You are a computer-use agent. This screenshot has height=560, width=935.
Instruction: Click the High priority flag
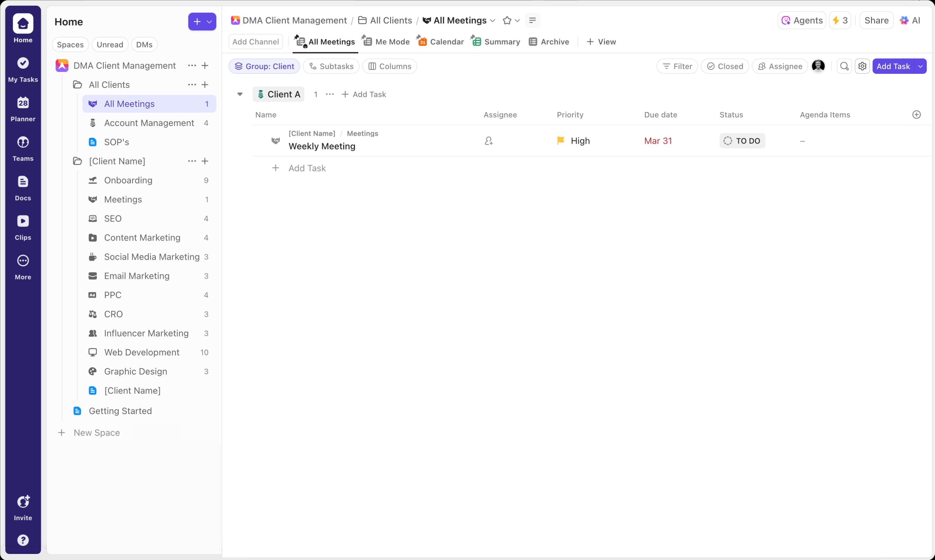coord(561,140)
